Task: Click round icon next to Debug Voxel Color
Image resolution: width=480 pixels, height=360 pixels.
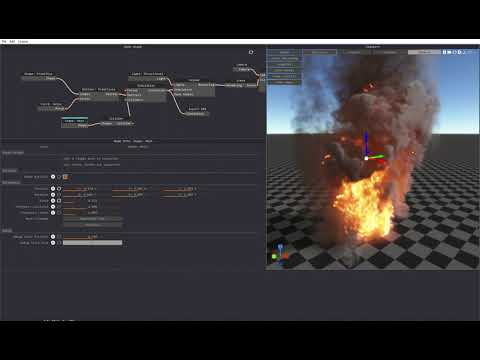Action: tap(53, 243)
